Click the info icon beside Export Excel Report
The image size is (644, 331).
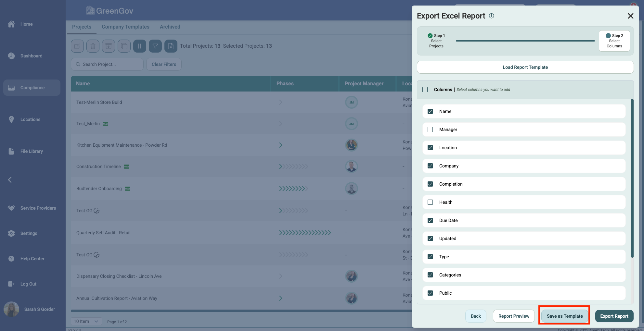pos(492,16)
